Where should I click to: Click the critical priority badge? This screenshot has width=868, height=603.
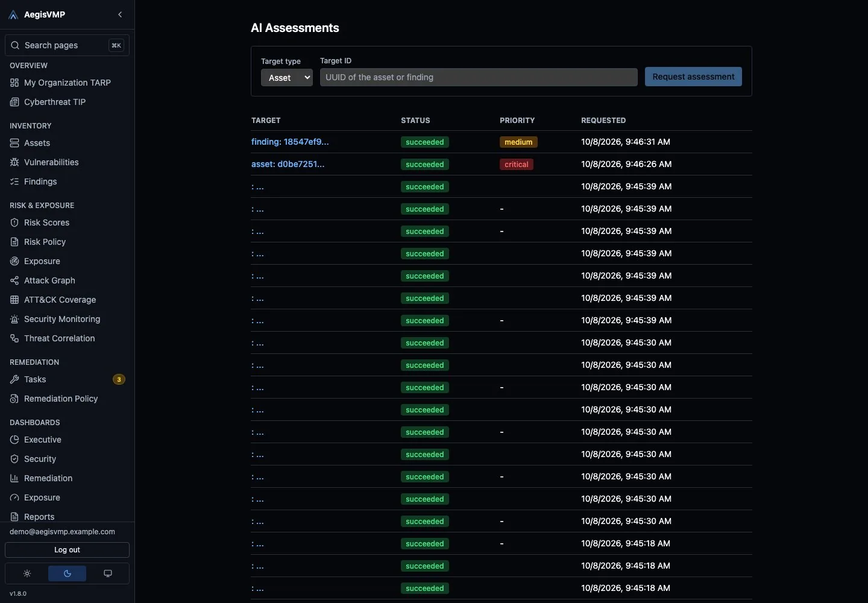coord(517,165)
